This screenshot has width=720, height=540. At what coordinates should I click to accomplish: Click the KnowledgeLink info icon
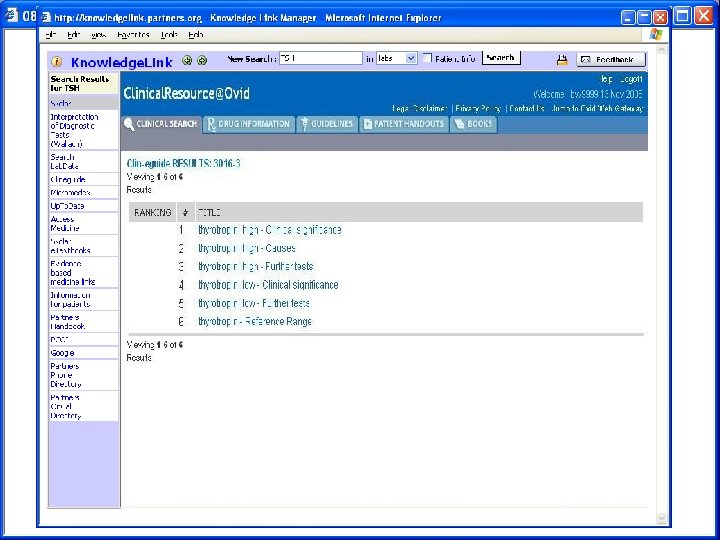coord(57,61)
